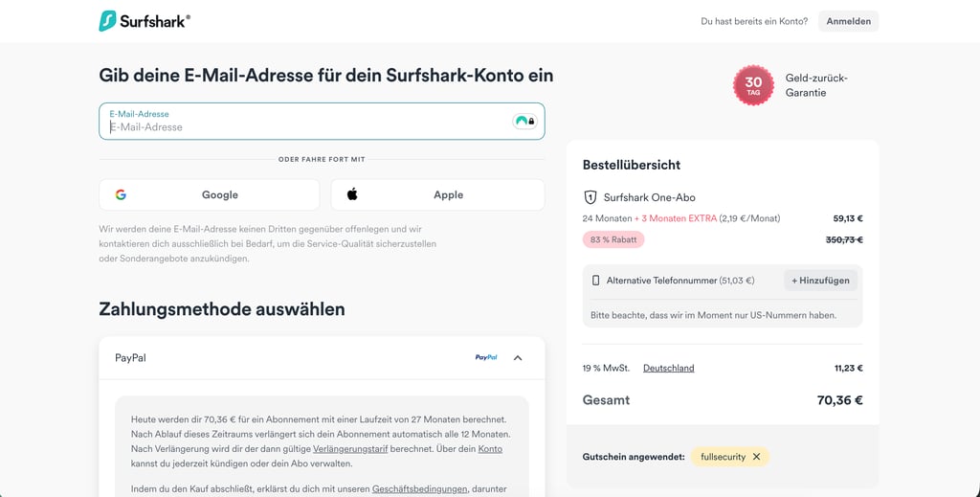Click the fullsecurity coupon label
Viewport: 980px width, 497px height.
click(x=724, y=457)
